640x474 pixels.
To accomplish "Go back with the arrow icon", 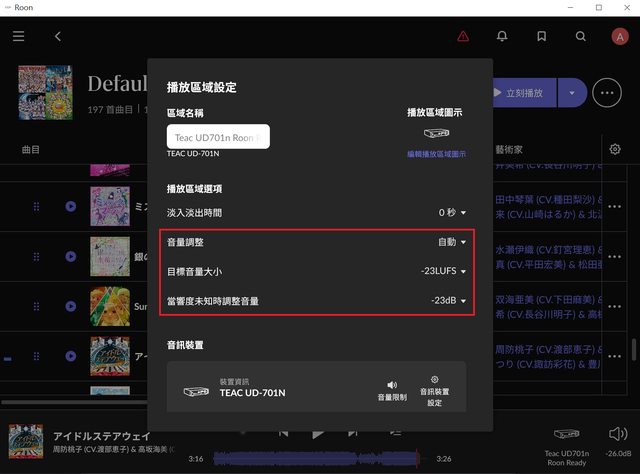I will coord(58,36).
